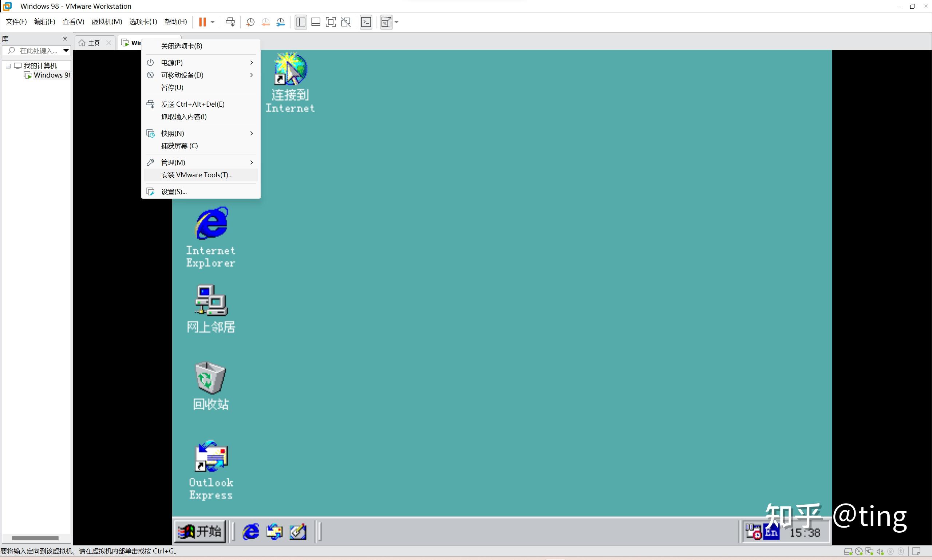Screen dimensions: 932x560
Task: Open the library search filter dropdown arrow
Action: pos(66,51)
